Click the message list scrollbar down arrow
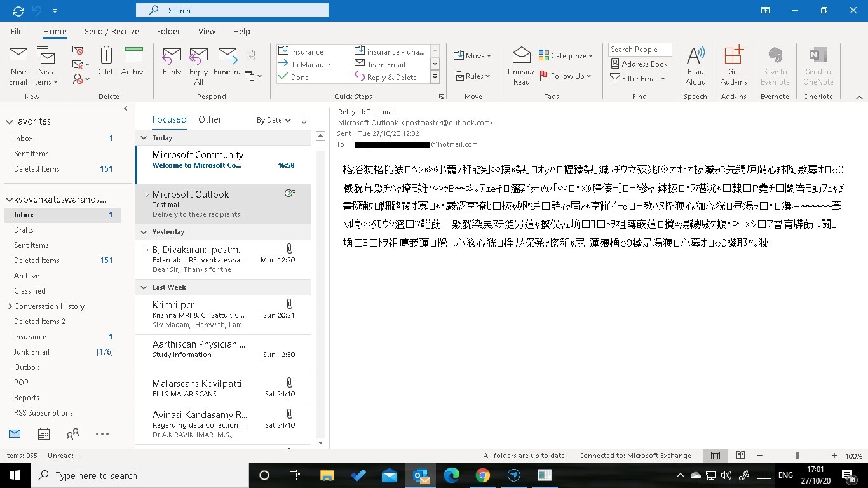This screenshot has width=868, height=488. [x=320, y=442]
